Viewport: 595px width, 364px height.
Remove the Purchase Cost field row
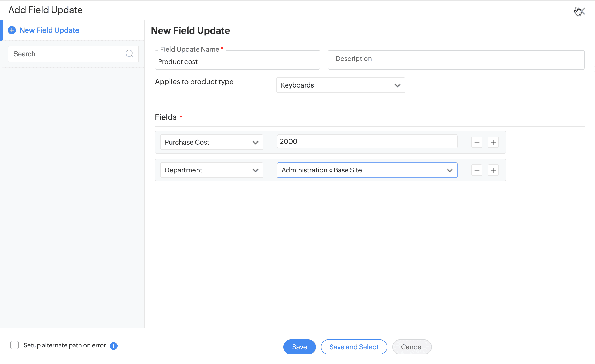coord(476,142)
